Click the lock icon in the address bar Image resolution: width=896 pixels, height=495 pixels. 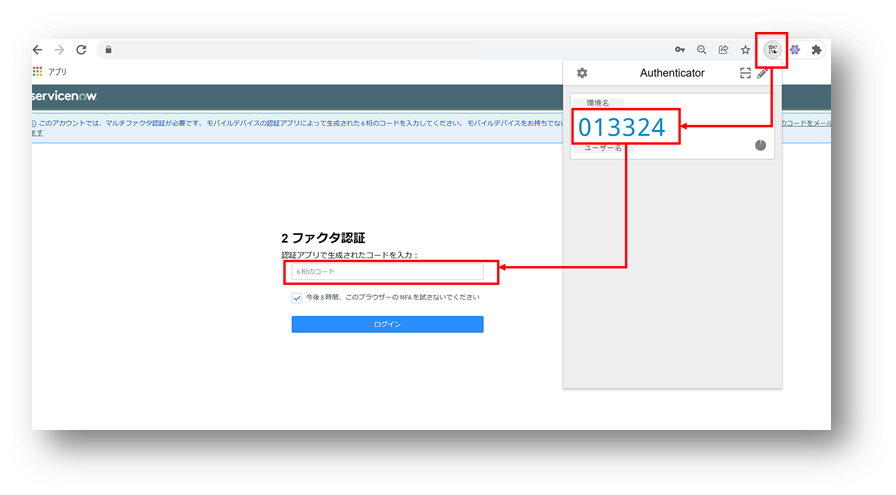point(109,50)
